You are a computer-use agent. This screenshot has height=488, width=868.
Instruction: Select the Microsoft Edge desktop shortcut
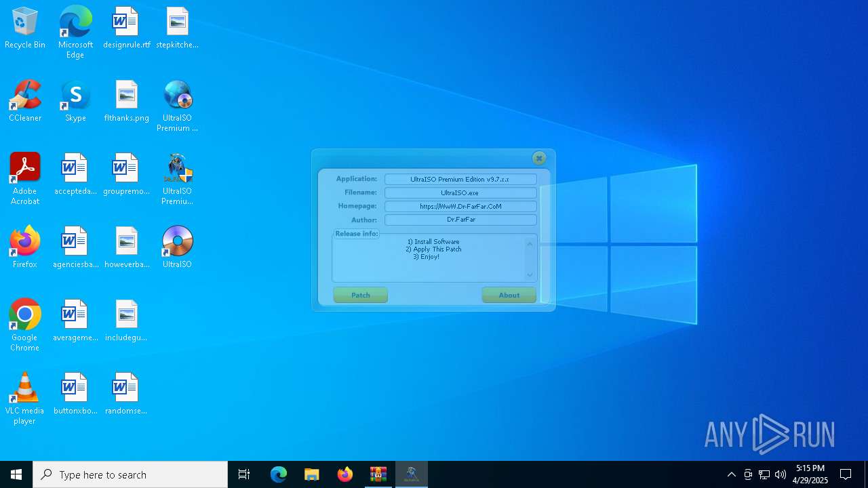pyautogui.click(x=75, y=33)
